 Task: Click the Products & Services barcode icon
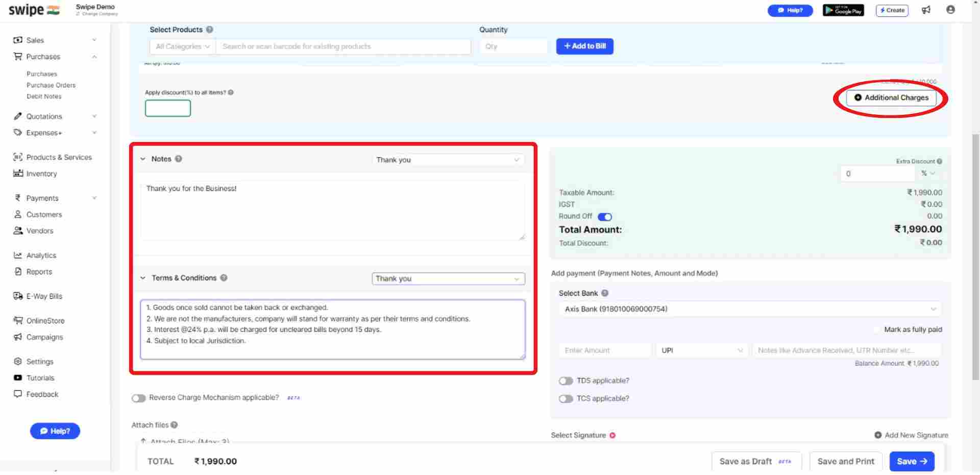pyautogui.click(x=18, y=157)
